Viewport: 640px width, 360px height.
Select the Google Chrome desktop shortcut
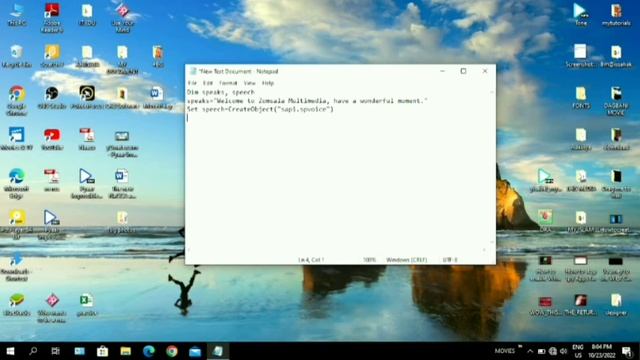pos(16,100)
